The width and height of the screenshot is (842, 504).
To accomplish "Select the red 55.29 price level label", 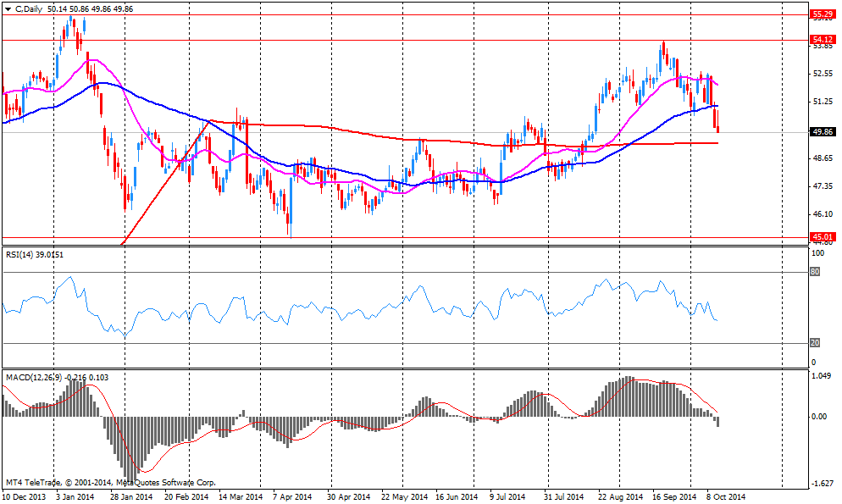I will tap(823, 14).
